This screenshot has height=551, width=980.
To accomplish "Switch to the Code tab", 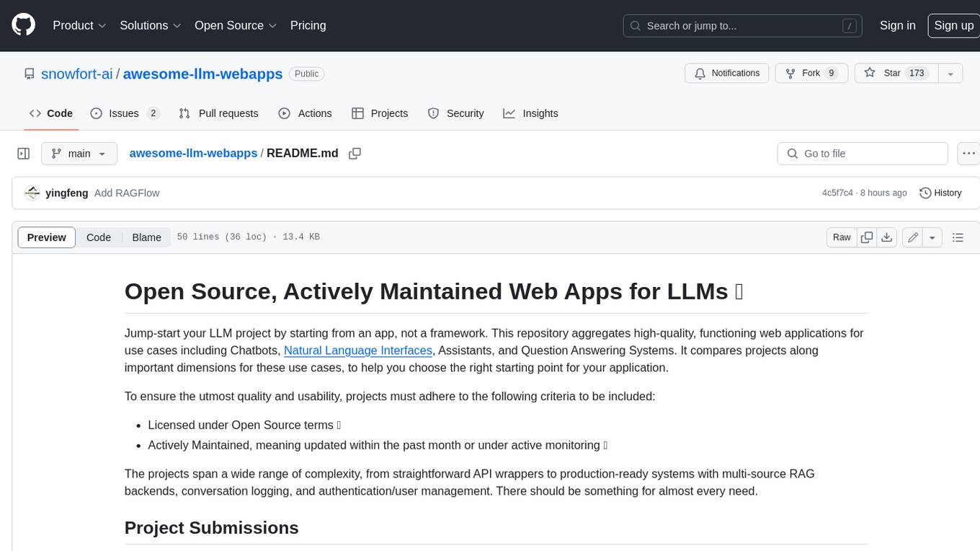I will tap(51, 113).
